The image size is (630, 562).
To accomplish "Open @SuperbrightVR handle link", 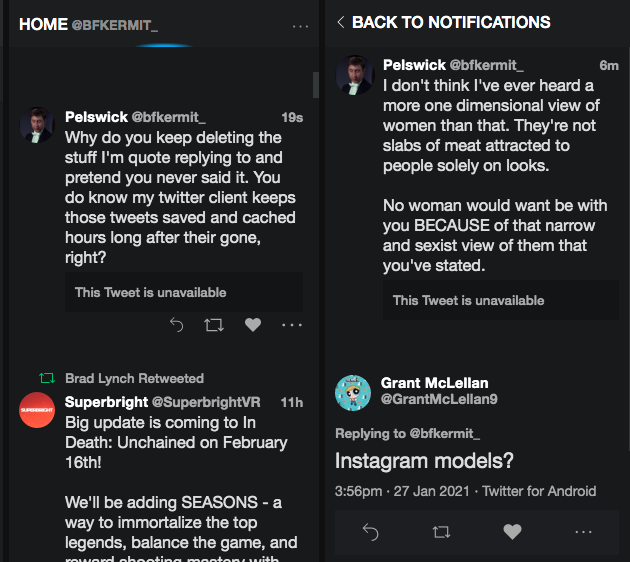I will [x=206, y=402].
